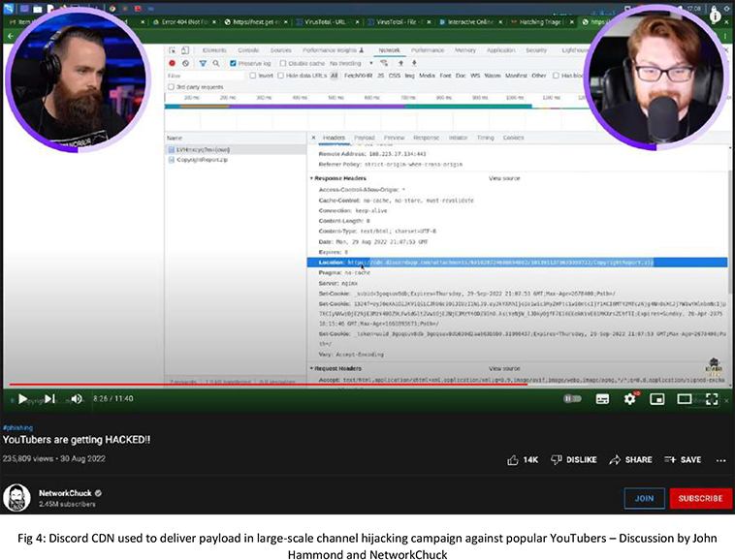Open more actions (three dots) menu
The height and width of the screenshot is (560, 735).
pyautogui.click(x=720, y=461)
